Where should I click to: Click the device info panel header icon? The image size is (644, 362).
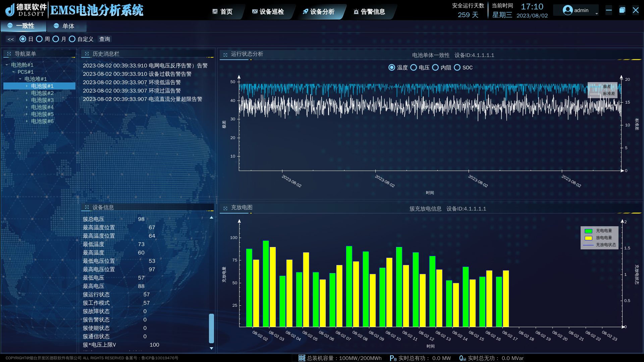point(87,207)
